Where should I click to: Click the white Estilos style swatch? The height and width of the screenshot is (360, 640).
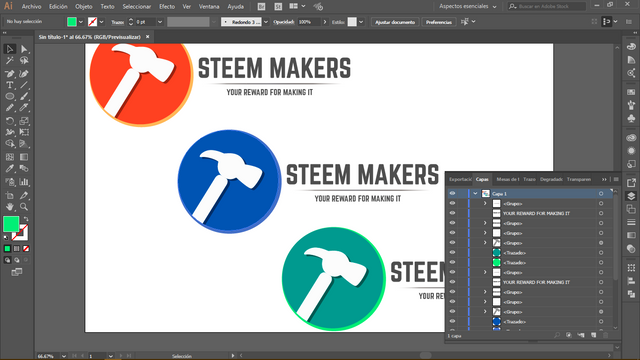pyautogui.click(x=352, y=22)
